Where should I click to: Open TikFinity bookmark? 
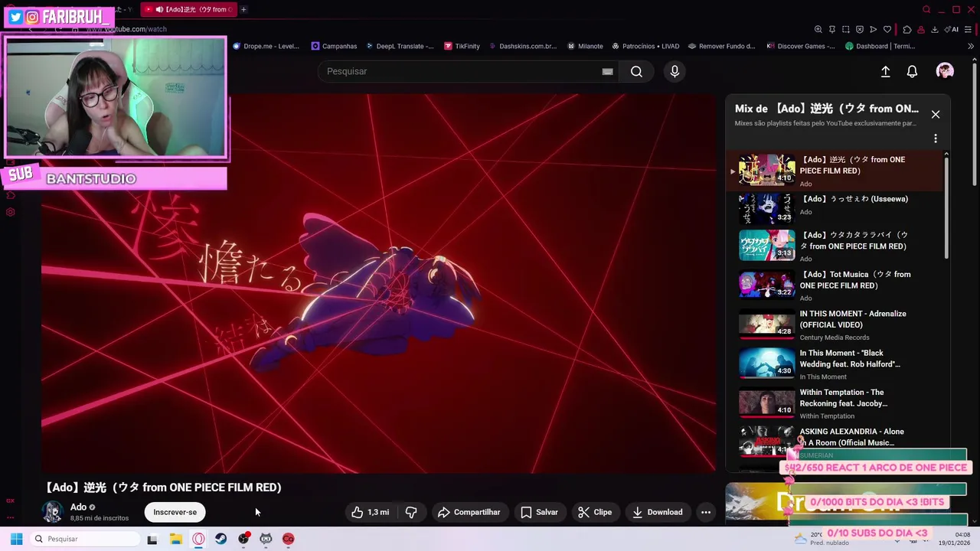click(462, 46)
